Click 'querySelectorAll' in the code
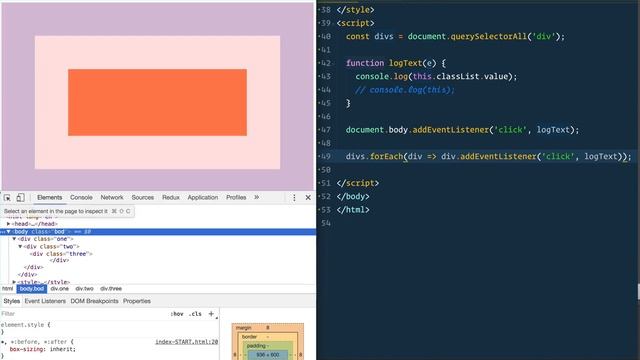 pos(489,36)
